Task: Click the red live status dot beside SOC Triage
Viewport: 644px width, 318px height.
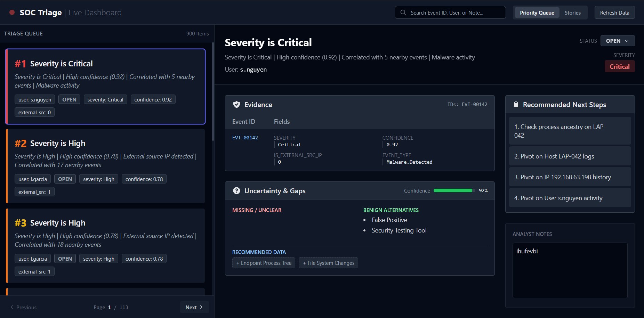Action: 12,13
